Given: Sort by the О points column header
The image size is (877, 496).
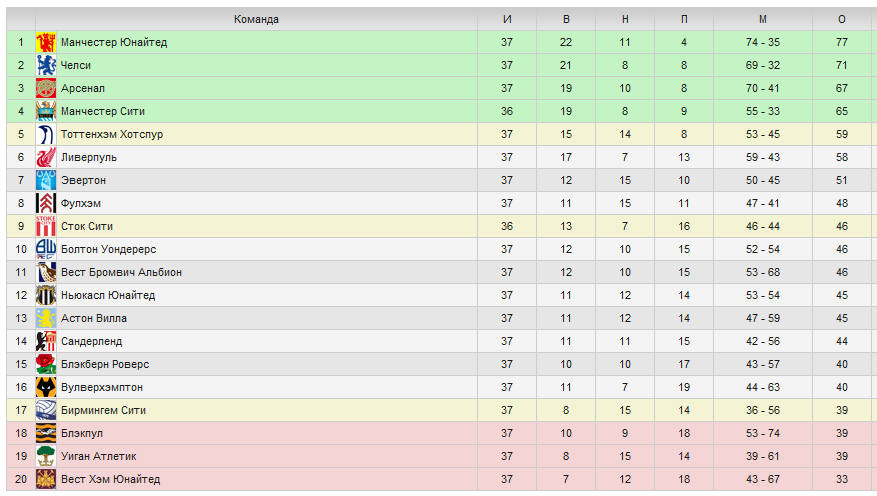Looking at the screenshot, I should click(x=842, y=19).
